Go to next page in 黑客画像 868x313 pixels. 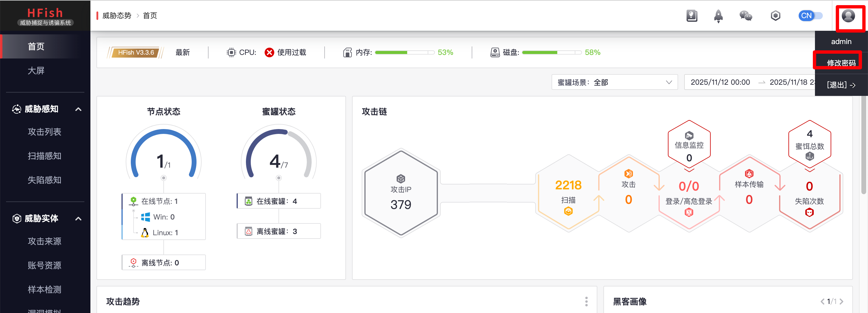click(x=842, y=301)
